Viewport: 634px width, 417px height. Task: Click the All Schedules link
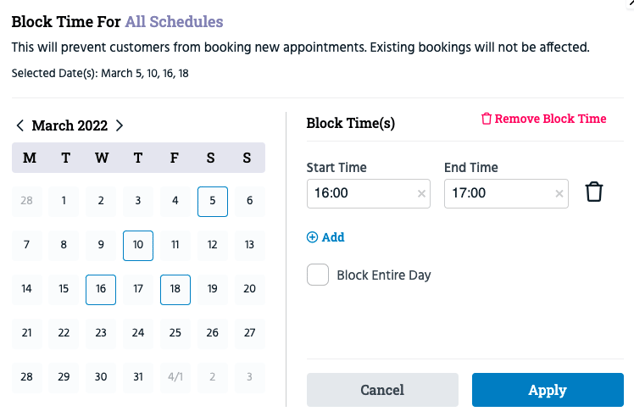pos(174,21)
